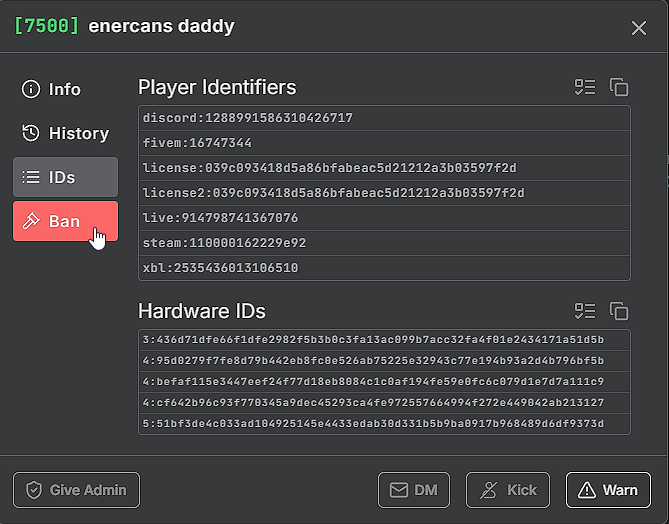669x524 pixels.
Task: Select the fivem:16747344 identifier row
Action: point(384,143)
